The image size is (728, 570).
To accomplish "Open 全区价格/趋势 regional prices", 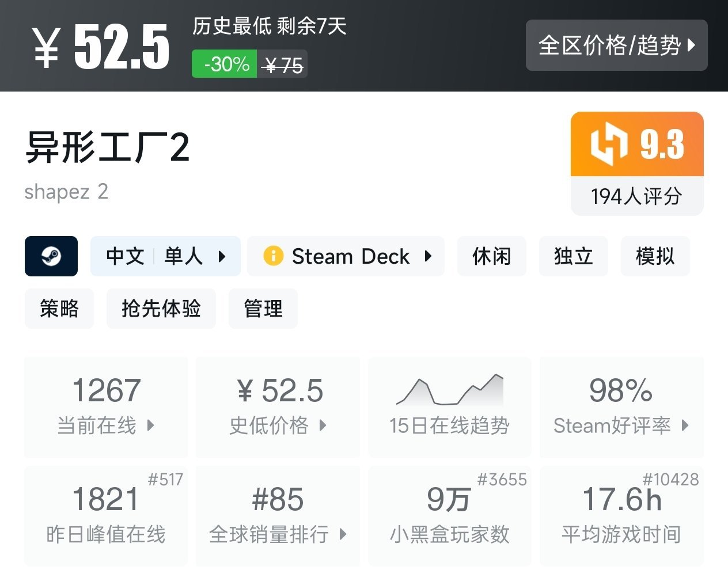I will coord(616,45).
